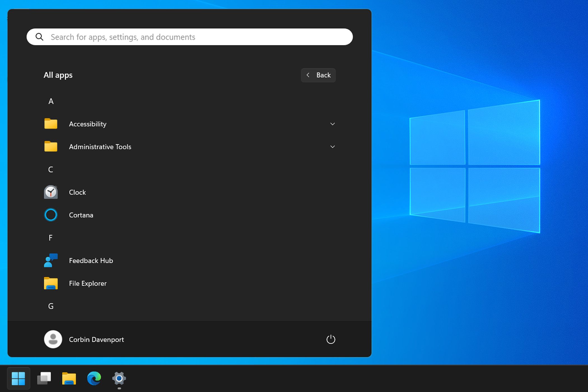Click the Start button on the taskbar
The width and height of the screenshot is (588, 392).
(x=19, y=378)
